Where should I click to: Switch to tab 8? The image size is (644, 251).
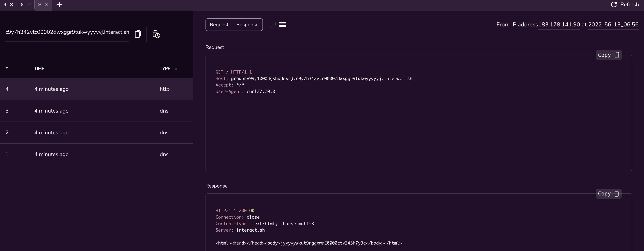click(22, 4)
